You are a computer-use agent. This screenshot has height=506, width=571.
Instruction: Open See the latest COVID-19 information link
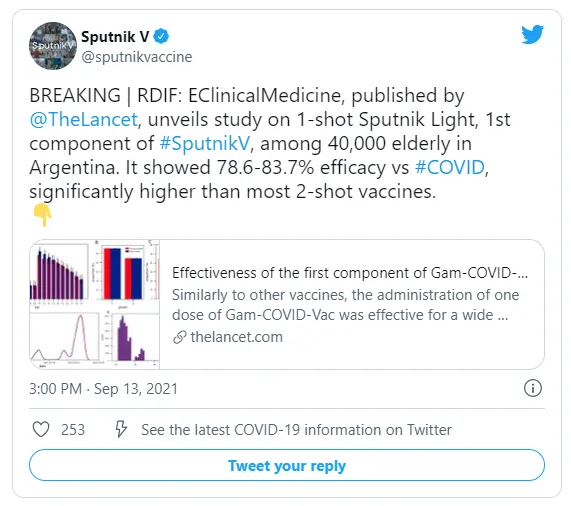(296, 430)
